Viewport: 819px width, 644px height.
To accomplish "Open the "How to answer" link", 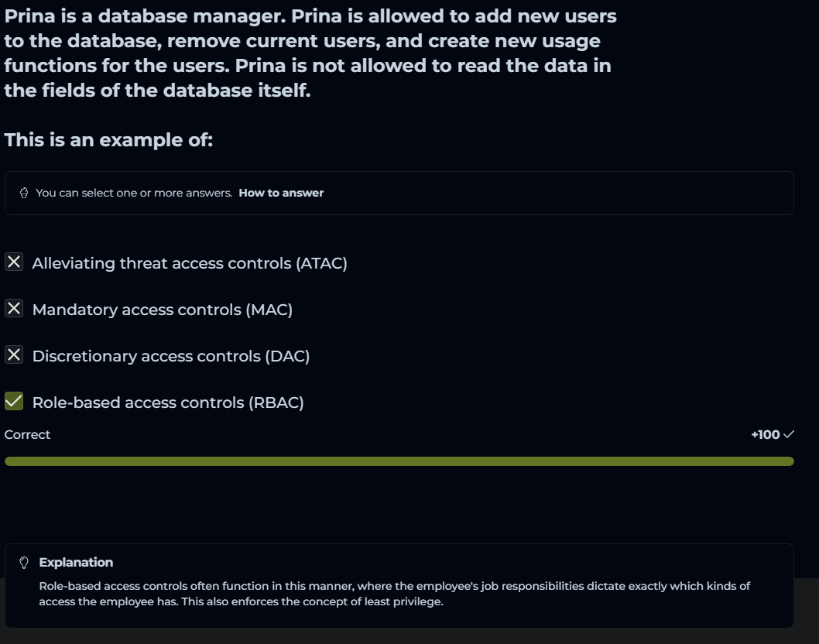I will point(281,193).
